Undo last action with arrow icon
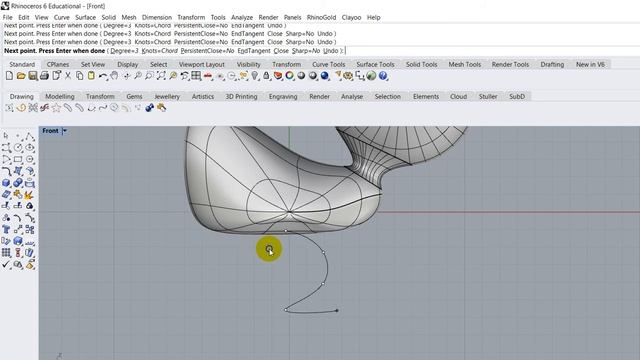640x360 pixels. click(103, 76)
